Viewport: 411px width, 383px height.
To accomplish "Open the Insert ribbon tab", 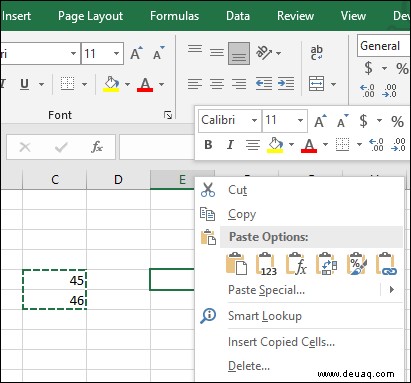I will point(16,16).
